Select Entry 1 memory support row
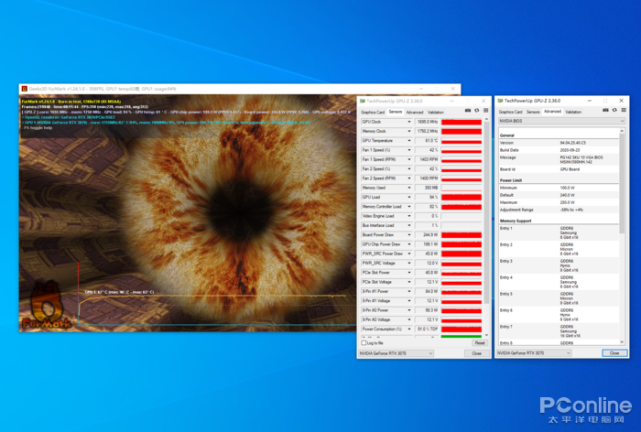 click(x=559, y=233)
